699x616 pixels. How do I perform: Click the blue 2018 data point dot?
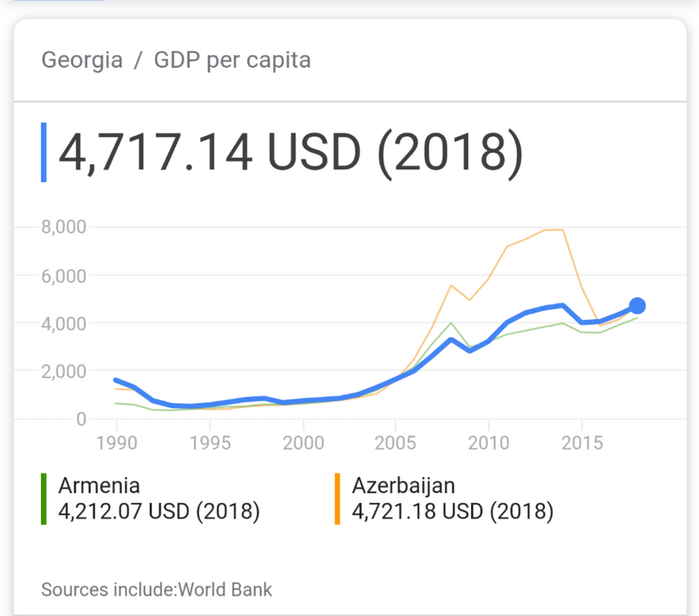point(638,306)
